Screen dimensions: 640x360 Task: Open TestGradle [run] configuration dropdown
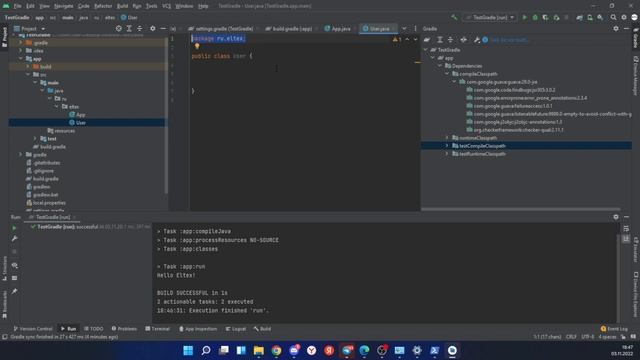[x=490, y=18]
